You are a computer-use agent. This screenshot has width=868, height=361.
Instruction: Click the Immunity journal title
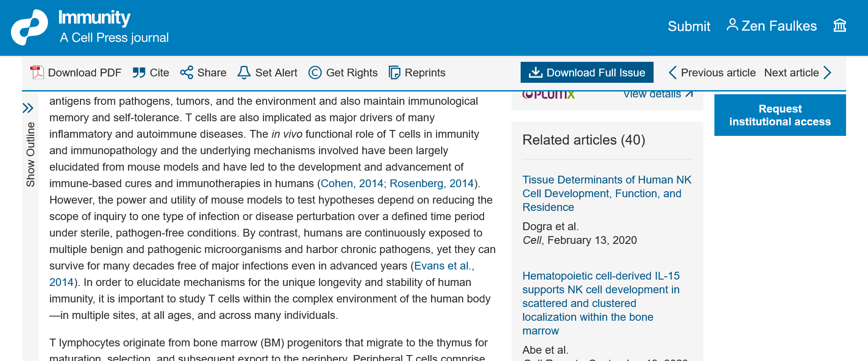94,18
